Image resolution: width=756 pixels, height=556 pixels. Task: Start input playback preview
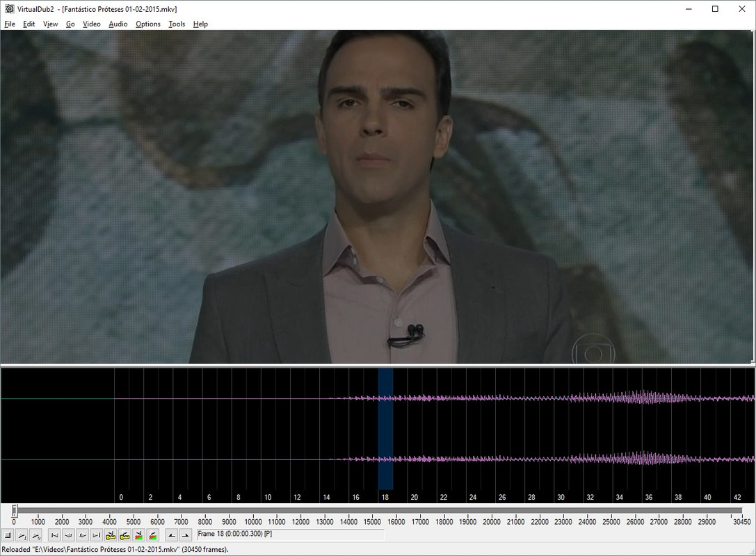(22, 535)
